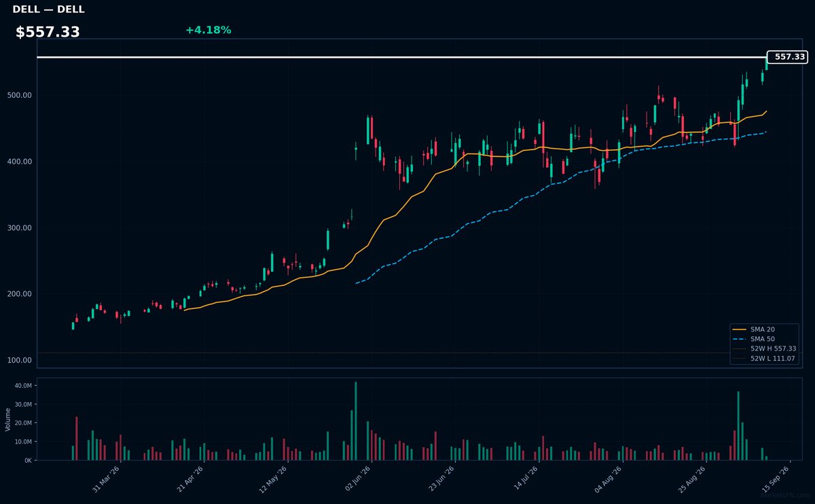Click the 12 May '26 date label
The width and height of the screenshot is (815, 504).
point(274,479)
